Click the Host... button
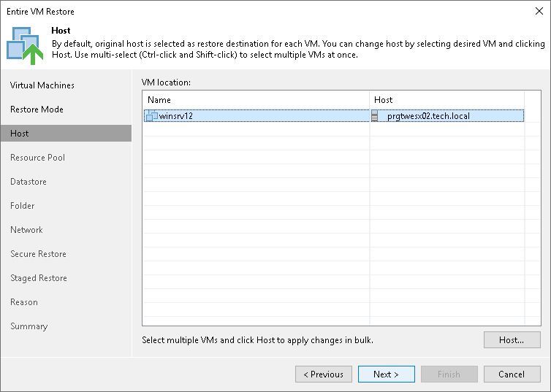This screenshot has height=392, width=551. tap(512, 339)
